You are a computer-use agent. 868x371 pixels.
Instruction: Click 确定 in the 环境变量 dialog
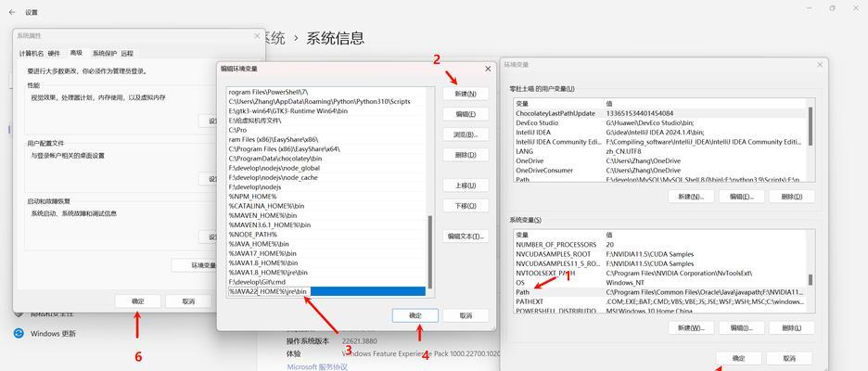[x=738, y=358]
